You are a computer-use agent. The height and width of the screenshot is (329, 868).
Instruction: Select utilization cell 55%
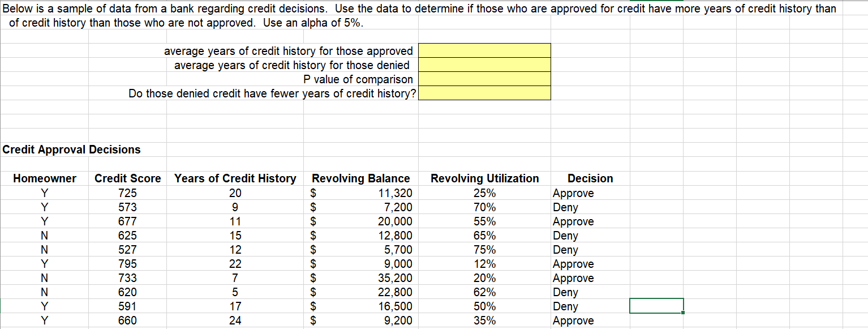(485, 221)
